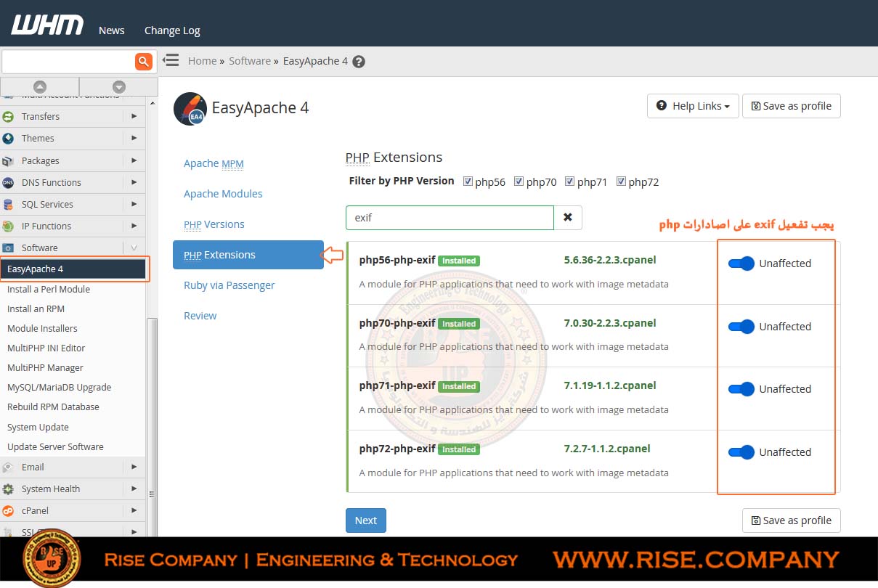
Task: Open MultiPHP INI Editor in sidebar
Action: click(x=46, y=348)
